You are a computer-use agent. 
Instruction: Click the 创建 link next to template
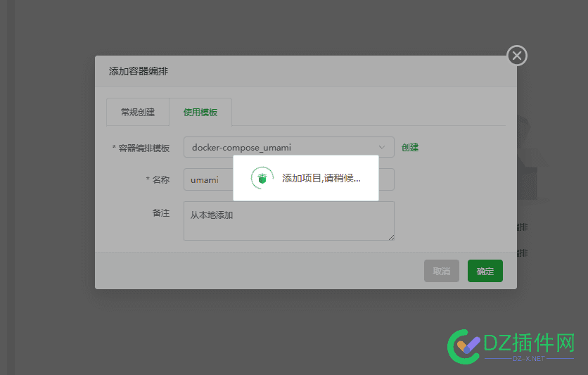(410, 147)
